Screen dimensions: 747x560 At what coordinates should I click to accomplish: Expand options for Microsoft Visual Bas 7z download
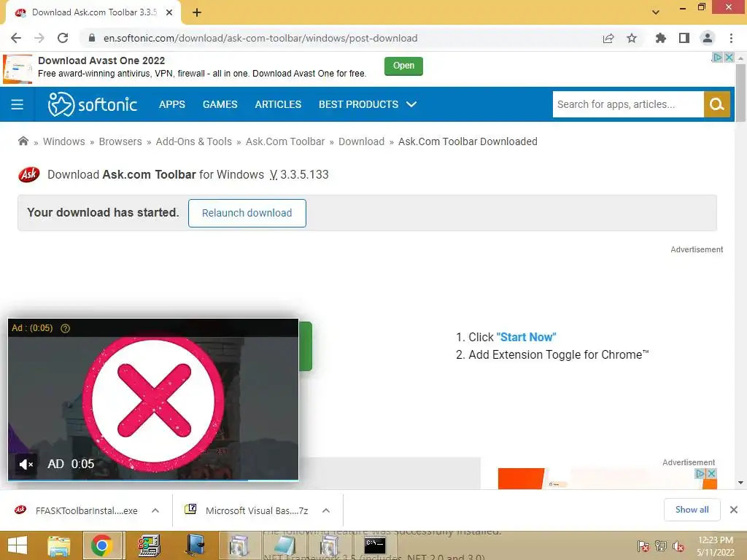point(326,510)
